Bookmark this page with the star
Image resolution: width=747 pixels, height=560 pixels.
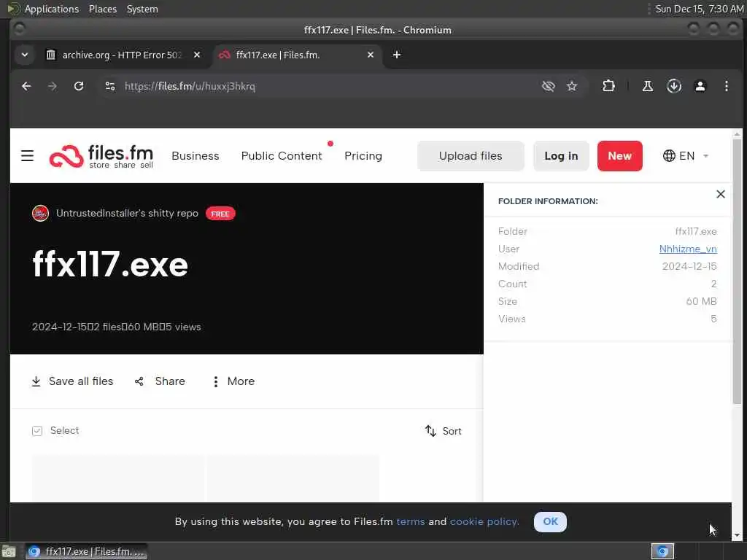point(572,86)
